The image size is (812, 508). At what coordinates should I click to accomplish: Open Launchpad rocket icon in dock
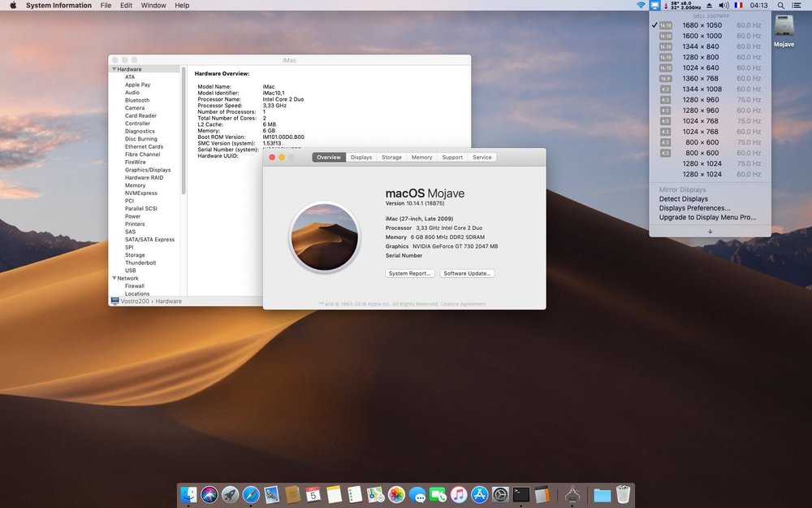pos(230,494)
